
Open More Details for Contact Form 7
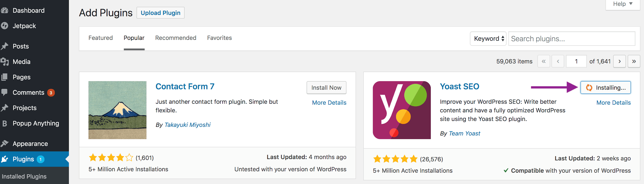click(x=329, y=103)
